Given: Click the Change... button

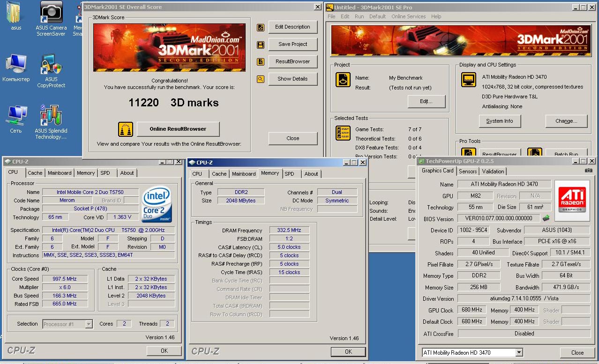Looking at the screenshot, I should coord(566,121).
